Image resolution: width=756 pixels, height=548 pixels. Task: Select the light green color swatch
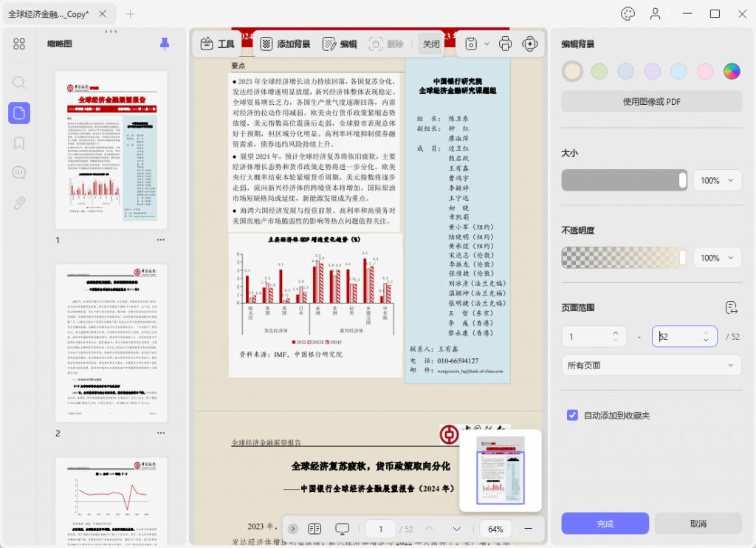click(x=599, y=72)
